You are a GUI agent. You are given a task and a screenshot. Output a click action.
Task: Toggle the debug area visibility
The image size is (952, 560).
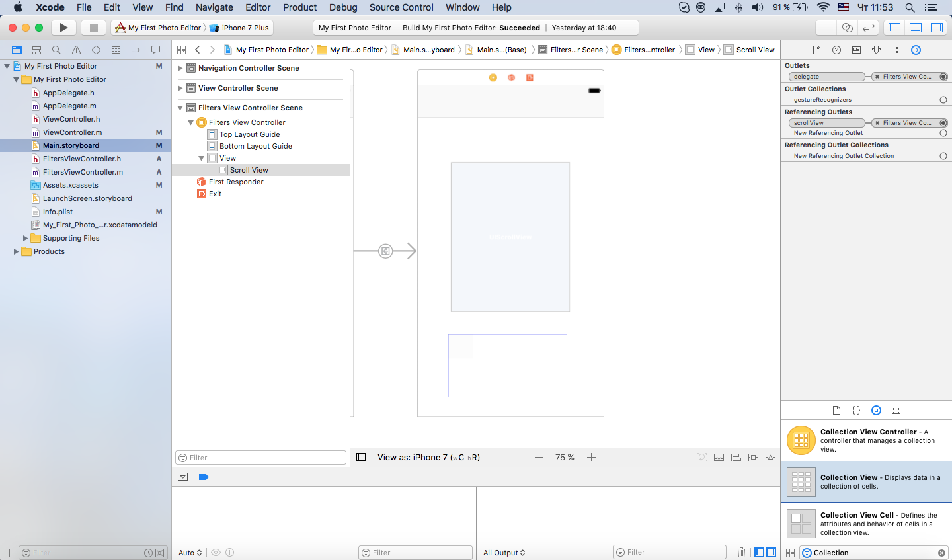click(x=916, y=28)
